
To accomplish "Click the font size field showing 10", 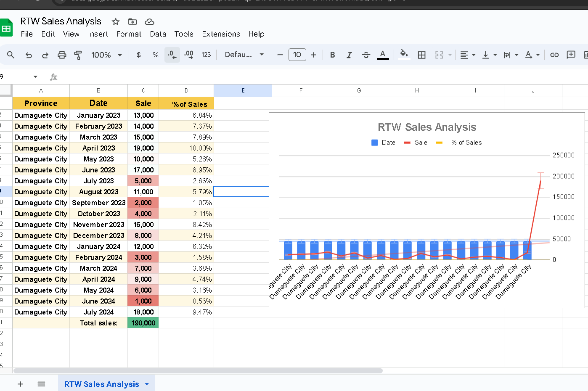I will 297,55.
